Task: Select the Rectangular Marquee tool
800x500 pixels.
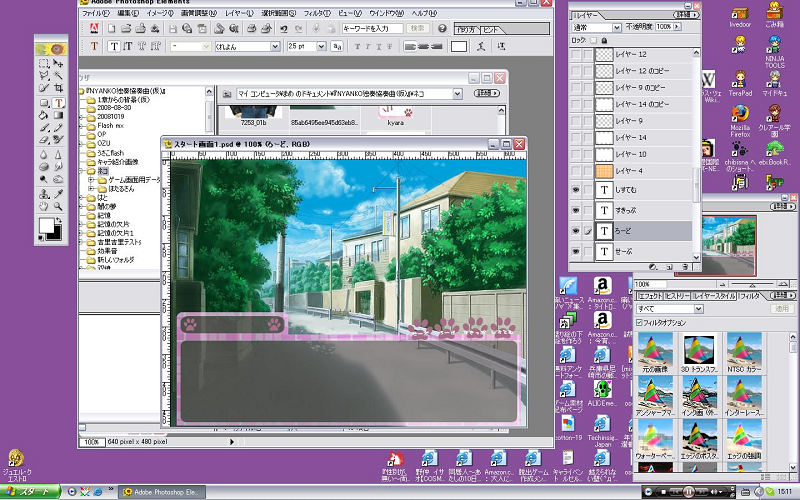Action: tap(44, 64)
